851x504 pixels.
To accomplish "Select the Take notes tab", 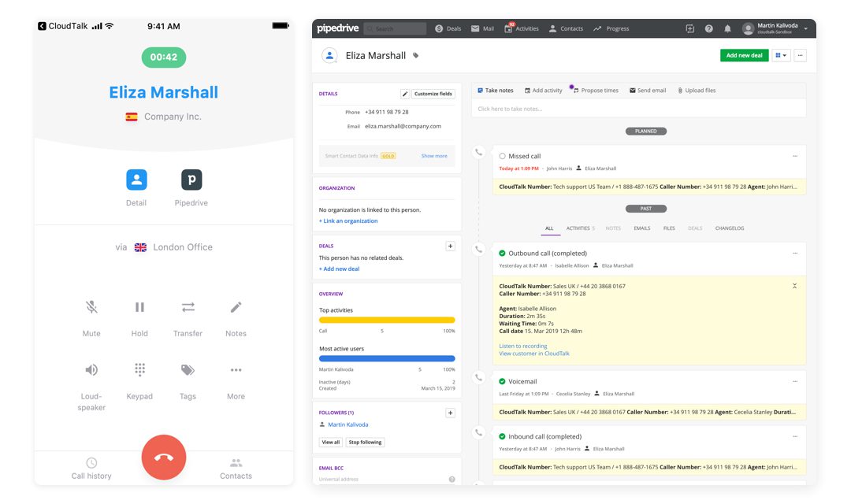I will (x=495, y=91).
